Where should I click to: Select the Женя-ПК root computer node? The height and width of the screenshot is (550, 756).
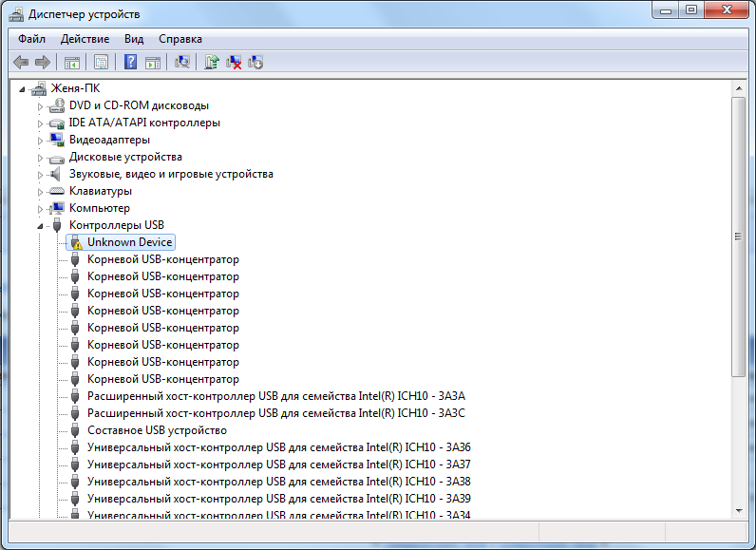76,88
